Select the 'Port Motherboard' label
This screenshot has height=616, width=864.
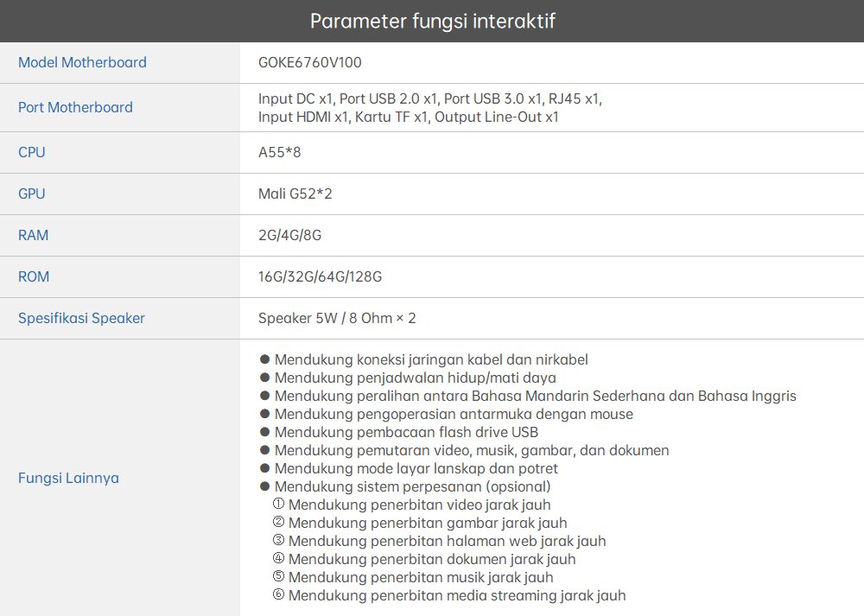pos(75,107)
